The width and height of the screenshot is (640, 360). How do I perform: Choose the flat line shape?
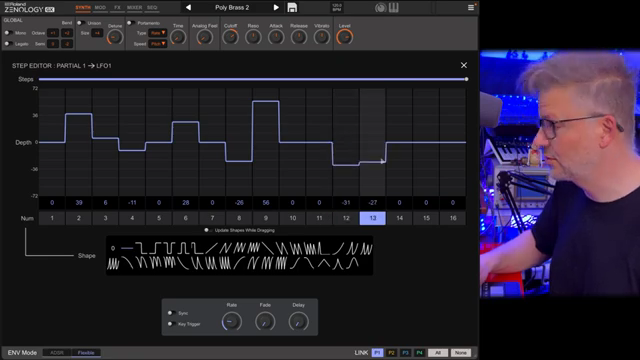[127, 248]
